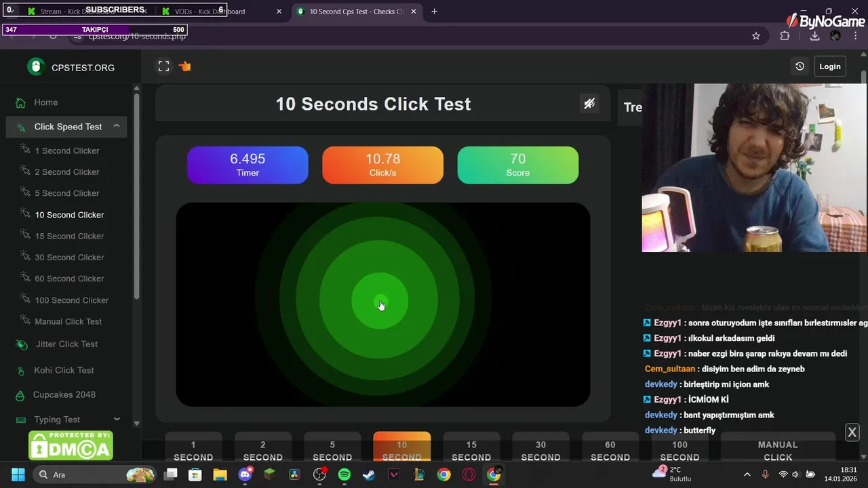Go to Home in the sidebar
Image resolution: width=868 pixels, height=488 pixels.
(x=46, y=102)
